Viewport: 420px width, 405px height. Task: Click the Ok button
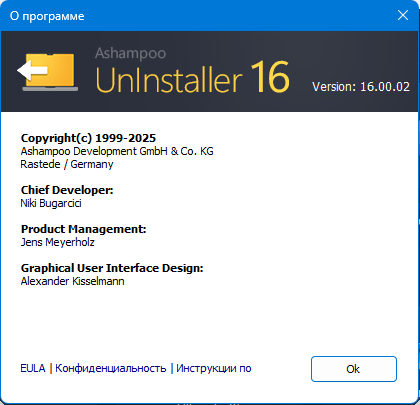coord(354,369)
